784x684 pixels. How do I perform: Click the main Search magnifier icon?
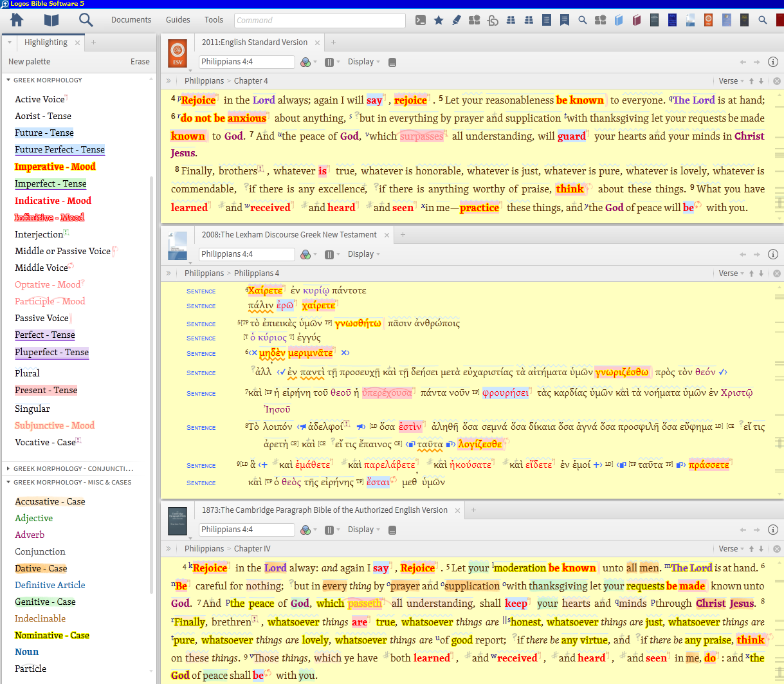pyautogui.click(x=86, y=20)
